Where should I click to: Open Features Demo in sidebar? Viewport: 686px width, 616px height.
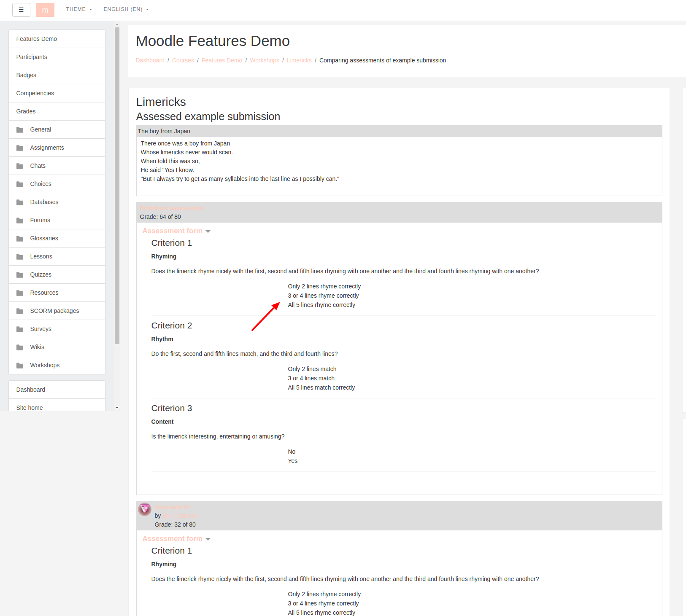tap(57, 39)
